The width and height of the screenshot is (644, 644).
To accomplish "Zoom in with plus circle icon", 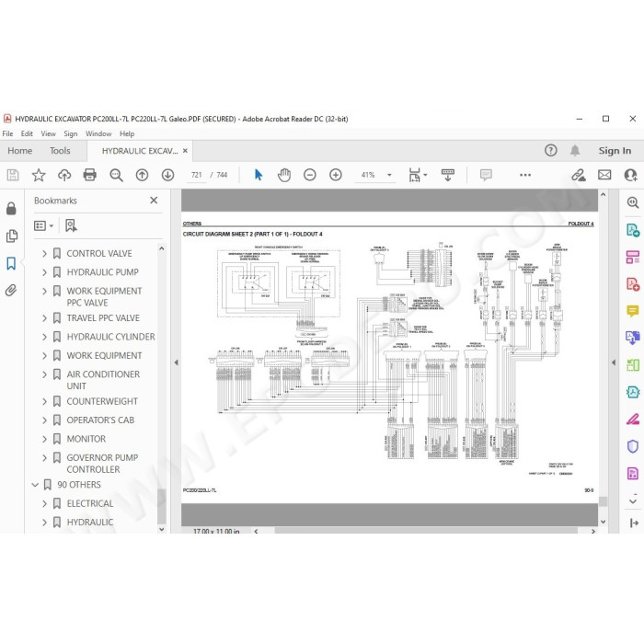I will point(336,175).
